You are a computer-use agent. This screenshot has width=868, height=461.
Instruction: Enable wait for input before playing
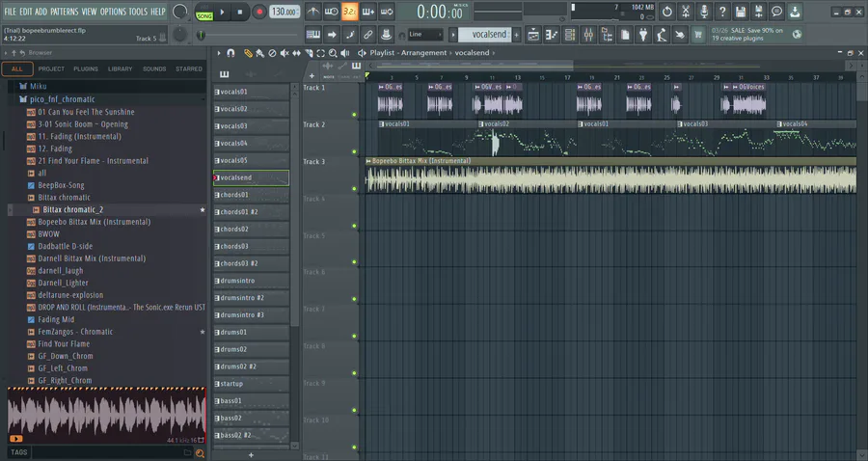click(x=331, y=11)
